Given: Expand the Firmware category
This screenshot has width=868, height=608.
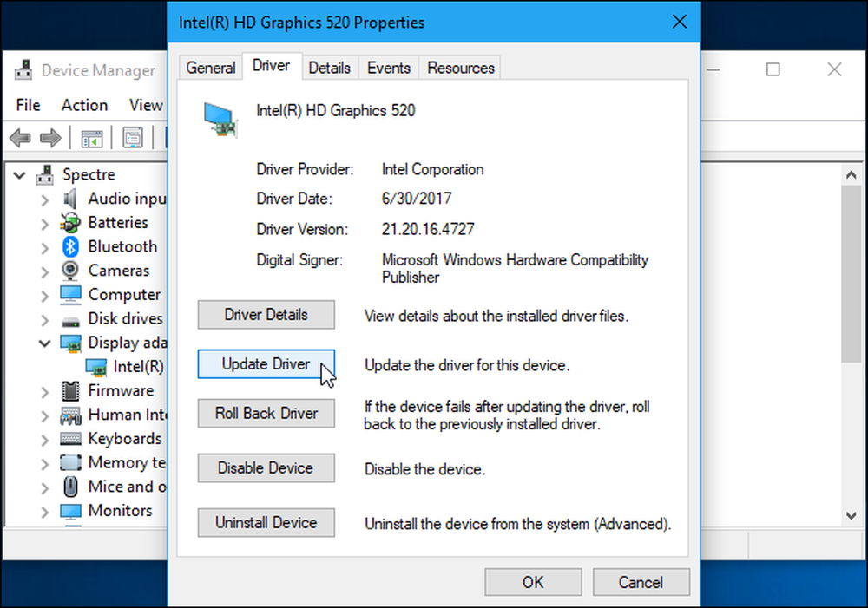Looking at the screenshot, I should (45, 392).
